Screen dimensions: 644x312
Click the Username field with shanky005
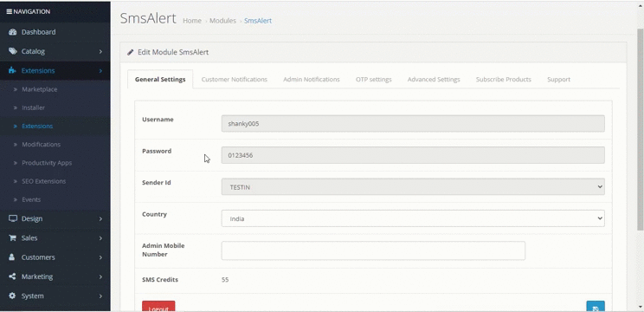click(413, 123)
